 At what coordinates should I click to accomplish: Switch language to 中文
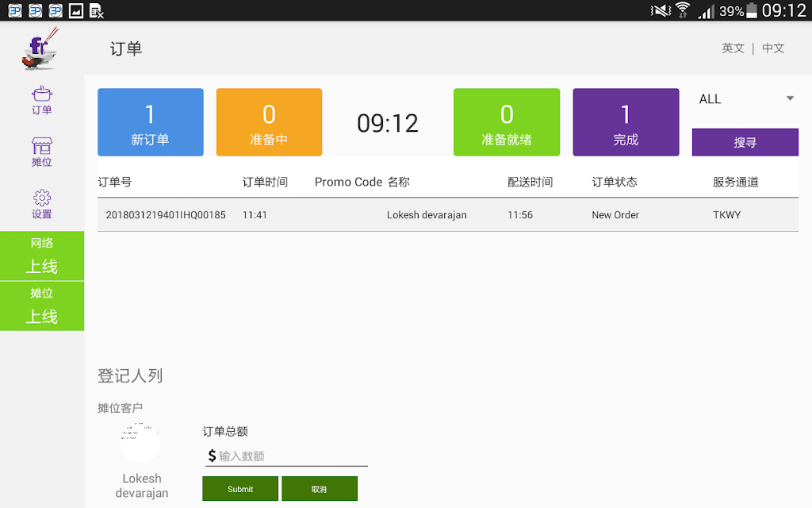[773, 48]
